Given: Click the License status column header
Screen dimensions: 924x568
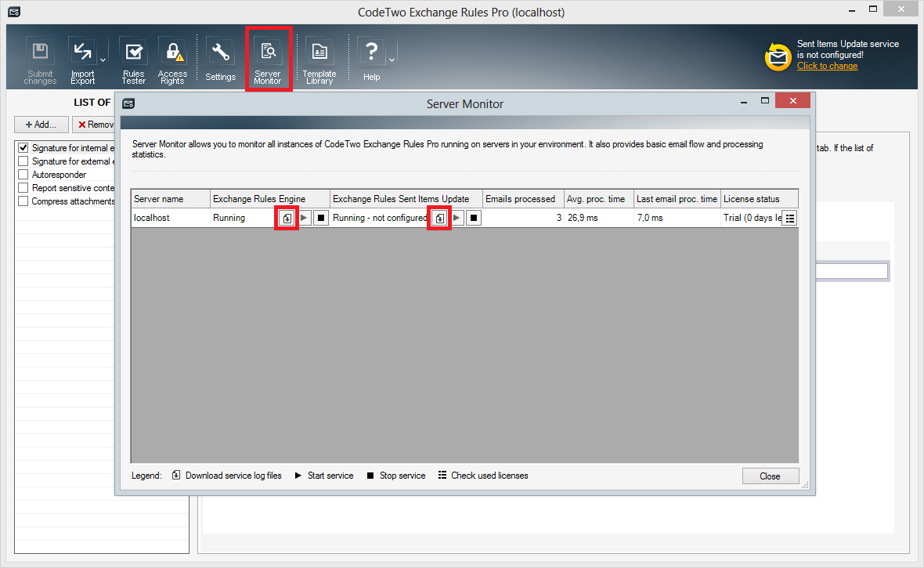Looking at the screenshot, I should (x=760, y=199).
